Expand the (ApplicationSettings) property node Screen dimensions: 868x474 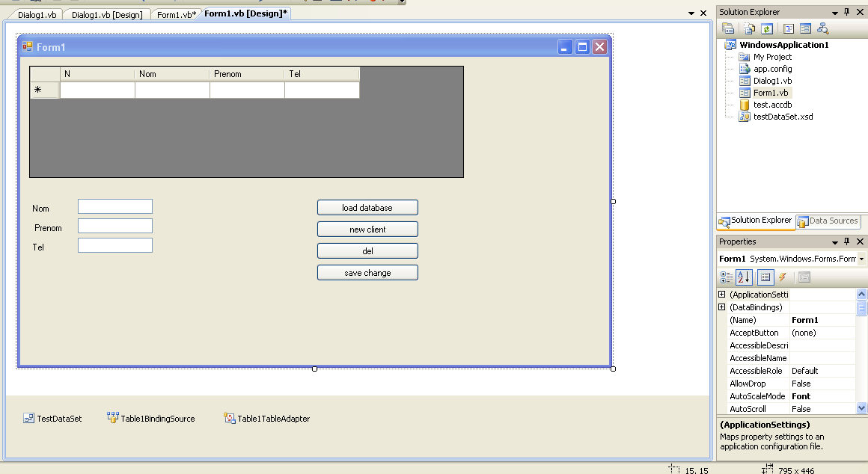(722, 295)
